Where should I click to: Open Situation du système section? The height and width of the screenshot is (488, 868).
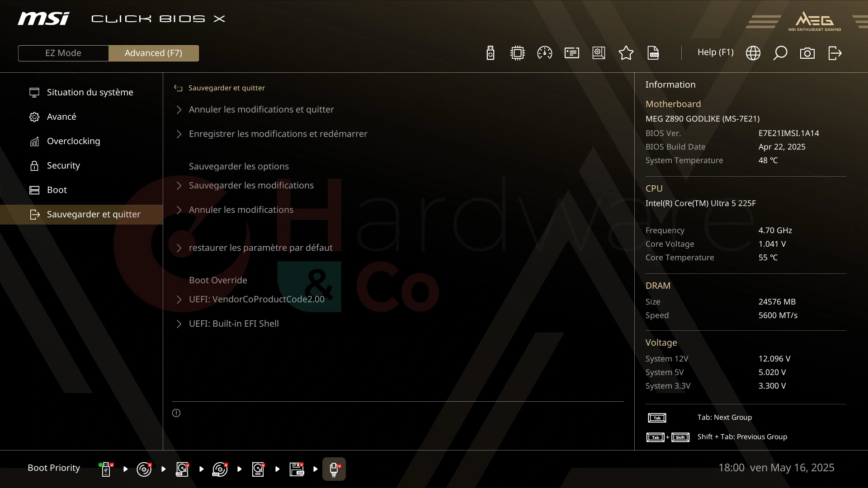point(81,92)
